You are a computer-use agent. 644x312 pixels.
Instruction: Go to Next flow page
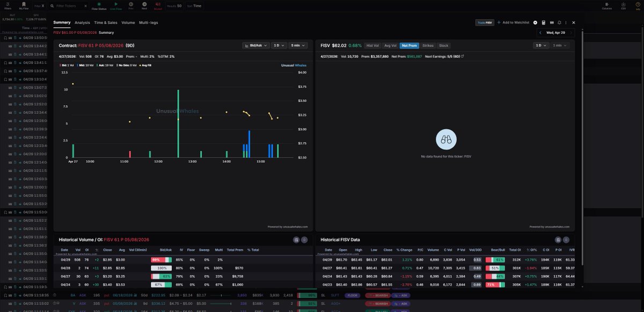[x=144, y=4]
